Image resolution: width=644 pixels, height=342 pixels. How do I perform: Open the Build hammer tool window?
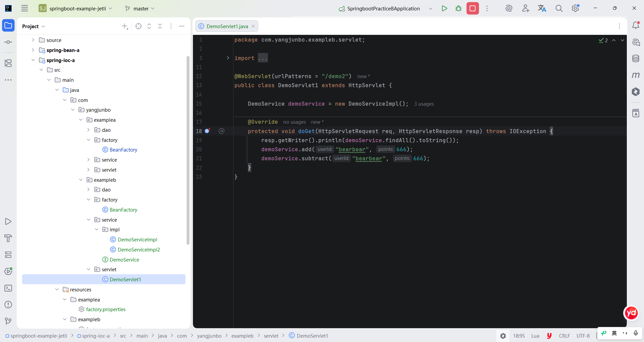point(8,238)
